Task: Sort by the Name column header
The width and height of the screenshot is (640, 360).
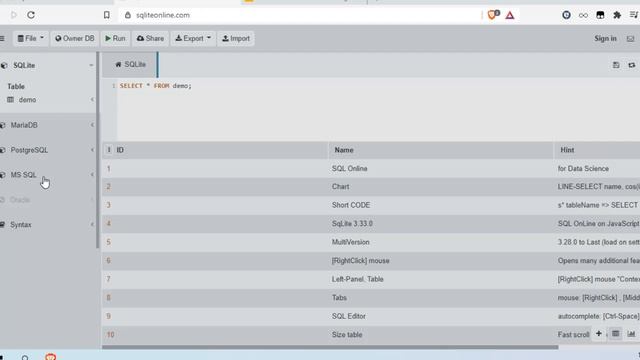Action: pyautogui.click(x=344, y=150)
